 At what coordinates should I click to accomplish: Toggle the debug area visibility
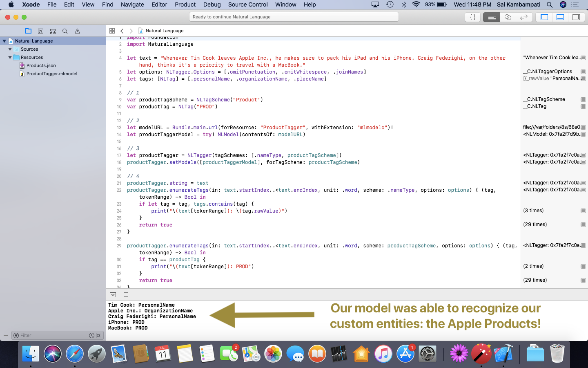point(560,17)
